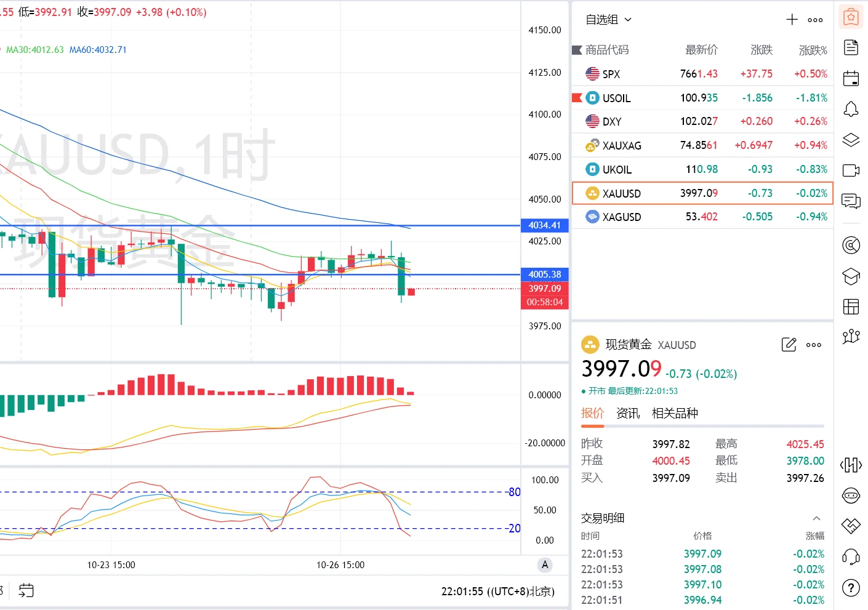The width and height of the screenshot is (868, 610).
Task: Sort watchlist by 涨跌% column header
Action: (x=813, y=50)
